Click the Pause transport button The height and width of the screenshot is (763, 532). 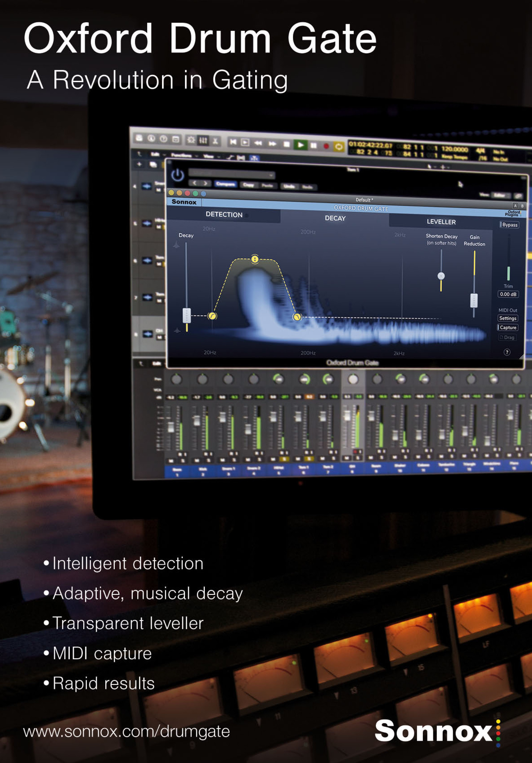point(313,146)
